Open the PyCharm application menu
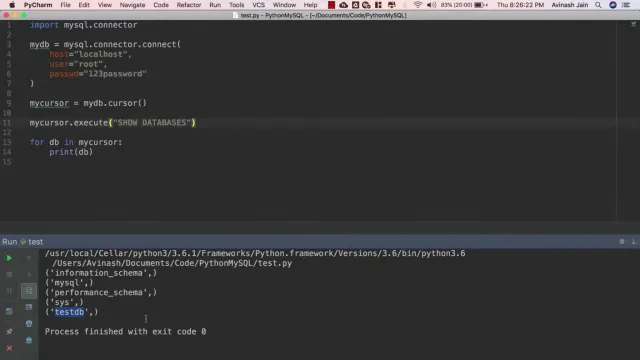The width and height of the screenshot is (640, 360). pyautogui.click(x=38, y=5)
